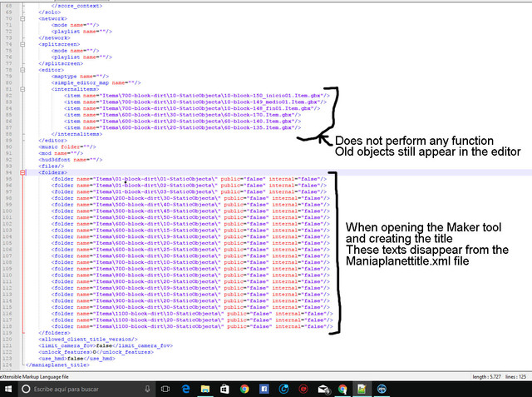Click the hud3dfont name tag line
The image size is (532, 397).
(70, 160)
